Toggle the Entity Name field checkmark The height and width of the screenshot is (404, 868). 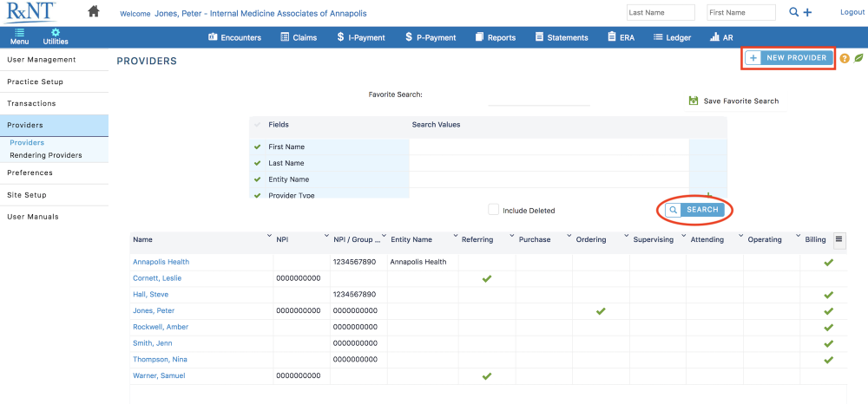point(257,179)
